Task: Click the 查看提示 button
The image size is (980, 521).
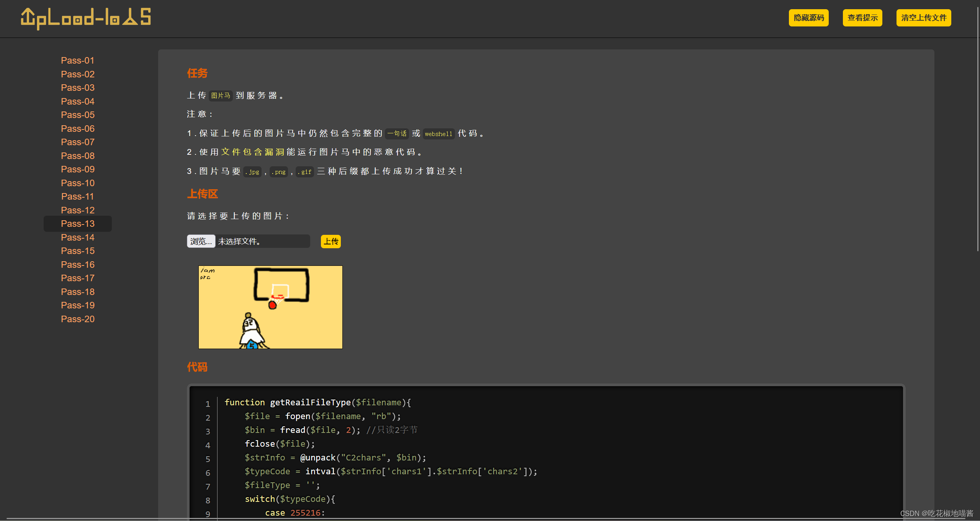Action: coord(862,18)
